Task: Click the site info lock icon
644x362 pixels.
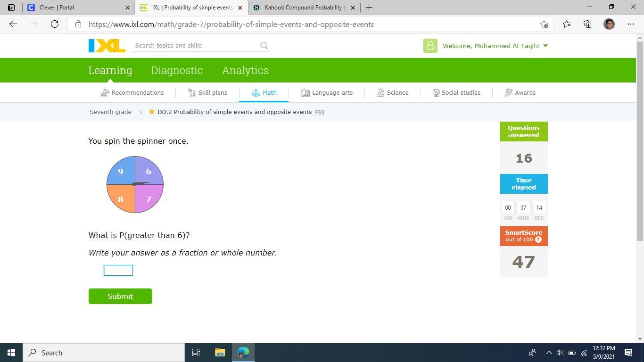Action: tap(78, 24)
